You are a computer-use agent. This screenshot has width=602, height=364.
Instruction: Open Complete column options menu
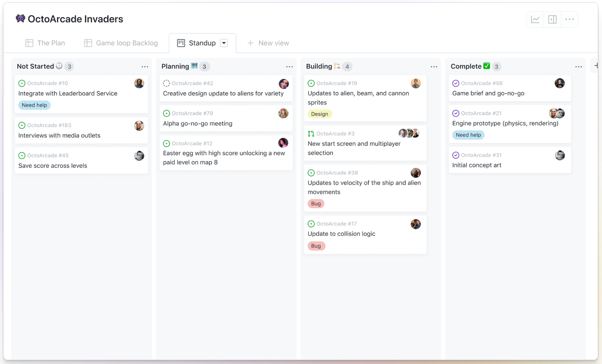(578, 67)
